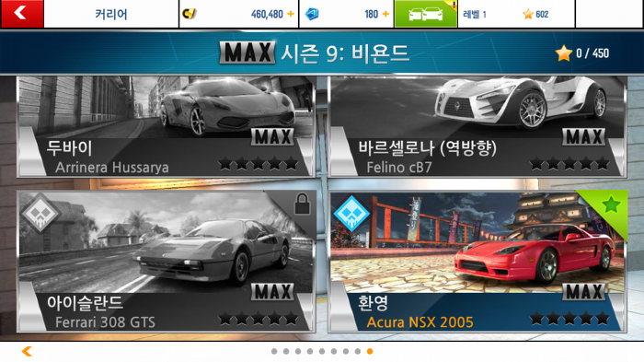The height and width of the screenshot is (362, 644).
Task: Go to previous page with orange arrow
Action: (x=27, y=351)
